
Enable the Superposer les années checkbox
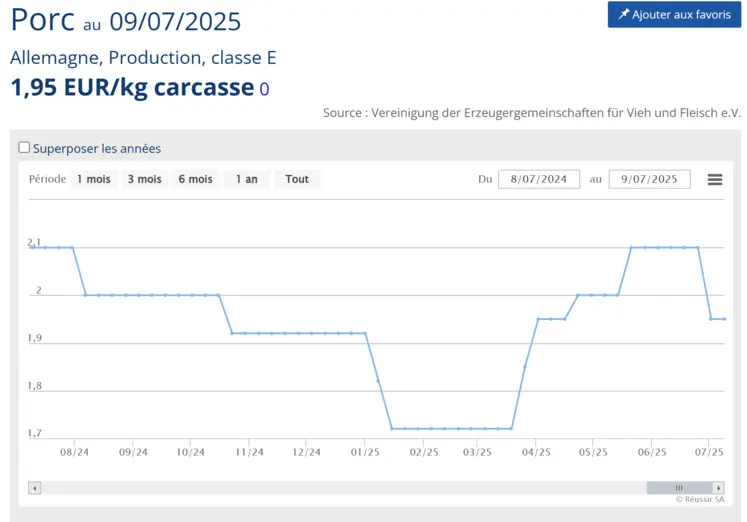click(x=24, y=148)
